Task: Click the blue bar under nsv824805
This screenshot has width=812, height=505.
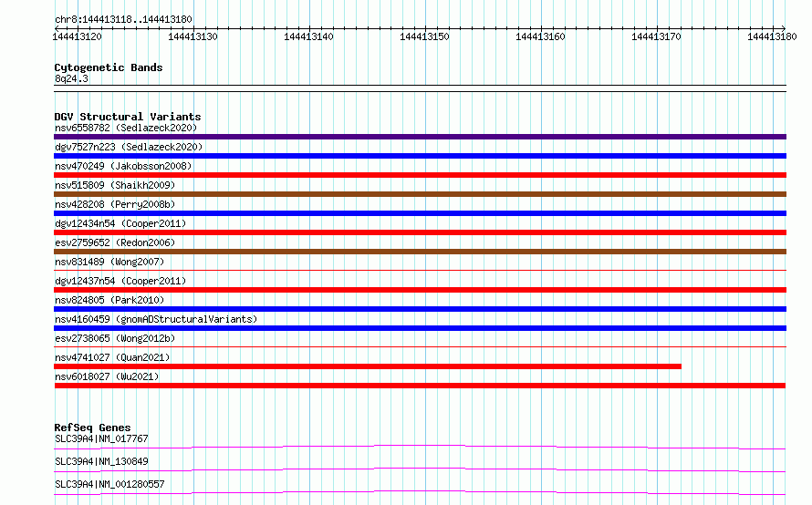Action: pyautogui.click(x=420, y=309)
